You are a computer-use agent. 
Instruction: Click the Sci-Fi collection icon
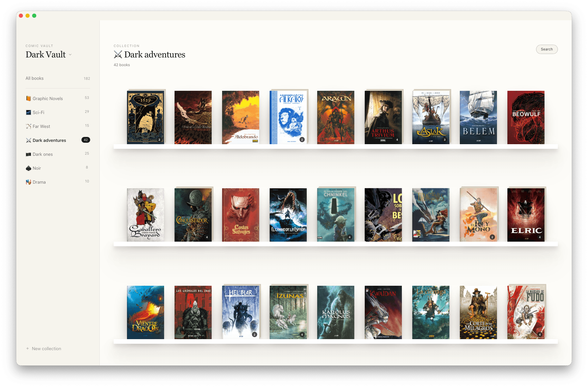coord(28,113)
